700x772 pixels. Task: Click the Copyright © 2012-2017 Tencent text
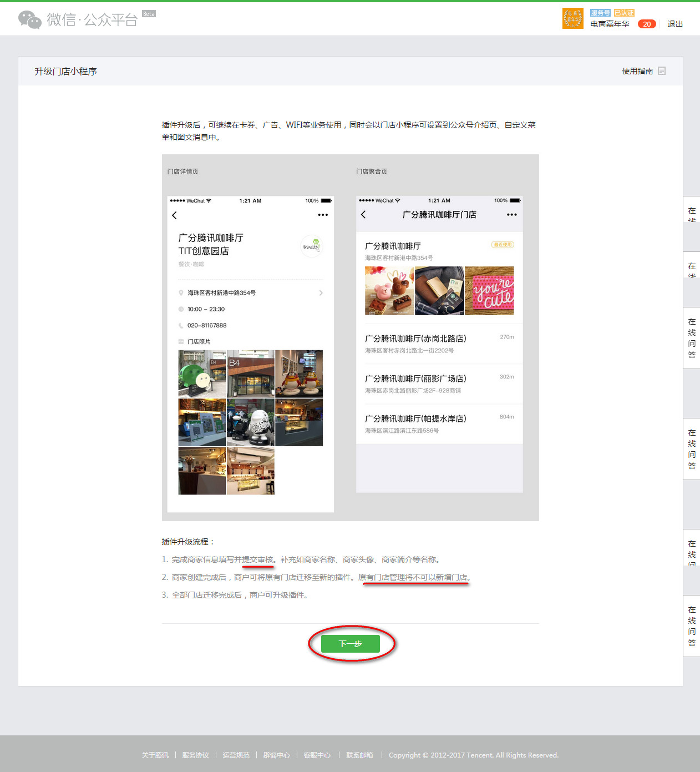(x=474, y=755)
